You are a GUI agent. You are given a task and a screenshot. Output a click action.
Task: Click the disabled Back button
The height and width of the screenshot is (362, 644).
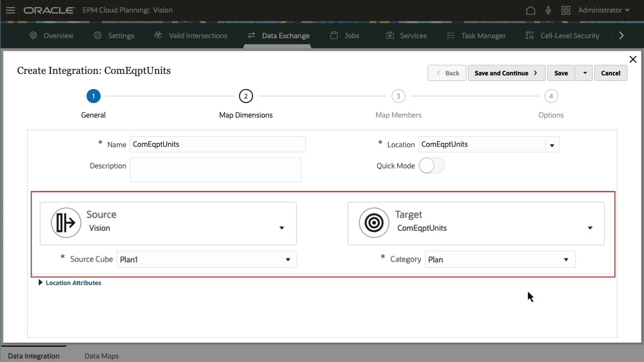[447, 73]
